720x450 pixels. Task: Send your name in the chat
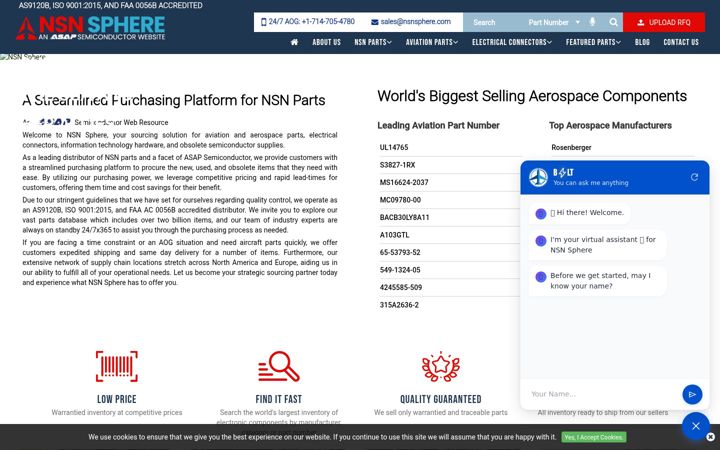pos(692,394)
